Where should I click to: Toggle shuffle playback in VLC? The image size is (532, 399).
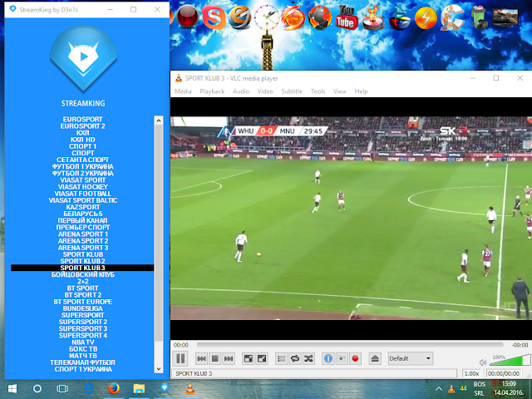pos(308,358)
